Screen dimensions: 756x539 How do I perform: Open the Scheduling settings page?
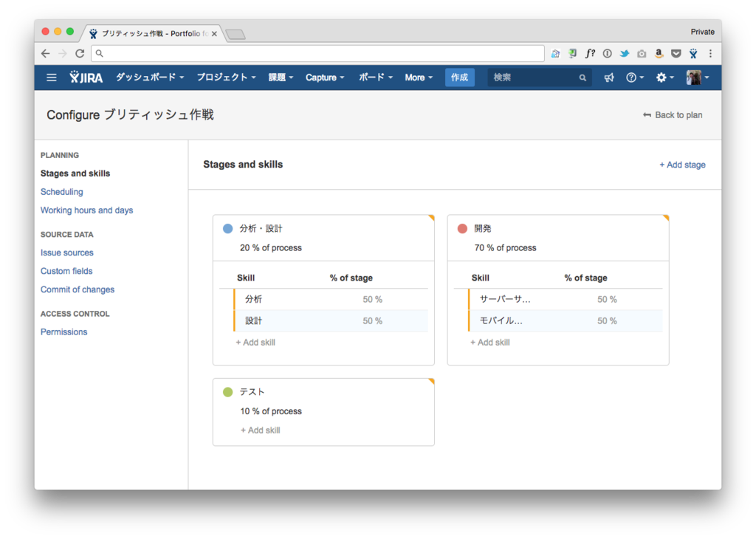pyautogui.click(x=62, y=192)
